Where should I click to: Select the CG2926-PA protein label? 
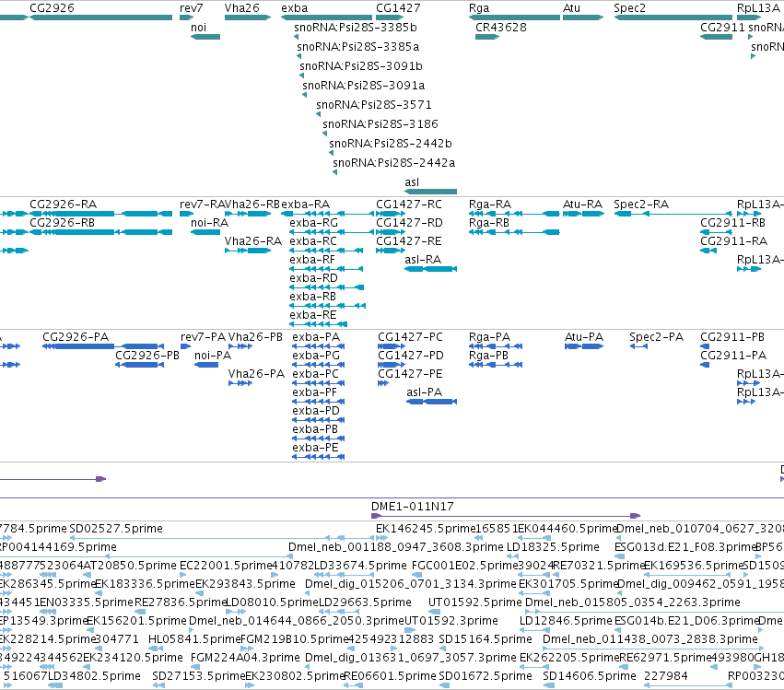click(x=76, y=337)
